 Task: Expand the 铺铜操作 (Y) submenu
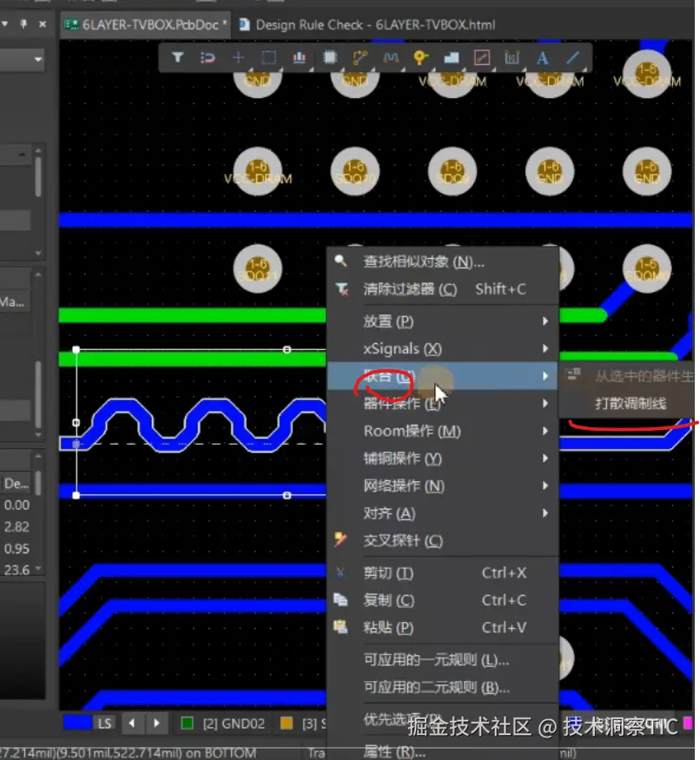pos(443,459)
